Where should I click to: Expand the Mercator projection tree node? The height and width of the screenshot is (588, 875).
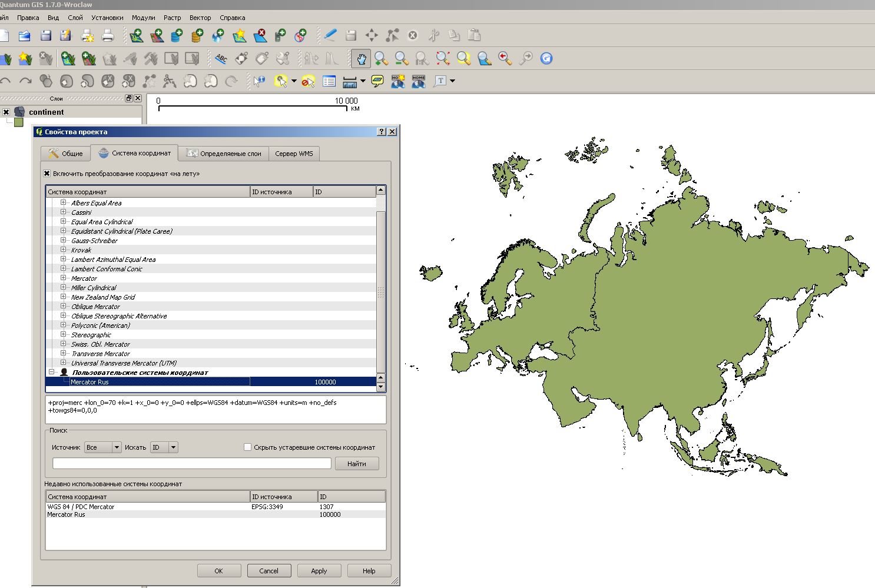coord(63,278)
